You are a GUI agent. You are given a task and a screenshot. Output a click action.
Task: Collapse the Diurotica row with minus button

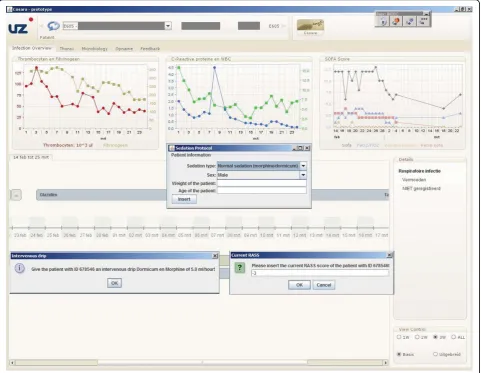click(16, 195)
